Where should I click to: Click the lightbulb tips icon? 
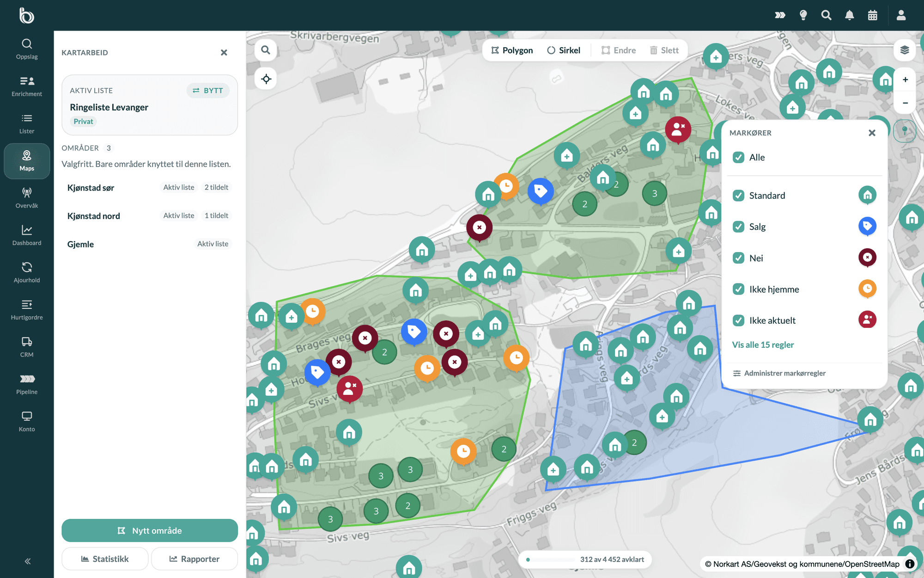[x=803, y=15]
